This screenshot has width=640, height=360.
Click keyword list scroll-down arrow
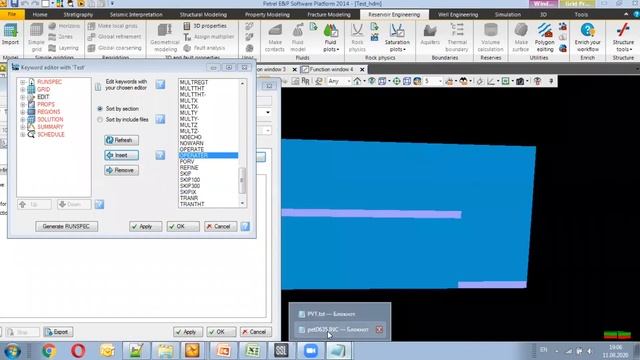tap(242, 203)
